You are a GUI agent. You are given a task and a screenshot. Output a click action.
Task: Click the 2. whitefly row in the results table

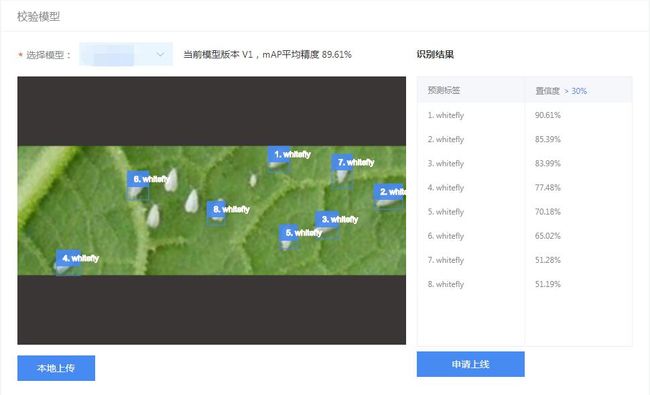point(524,139)
